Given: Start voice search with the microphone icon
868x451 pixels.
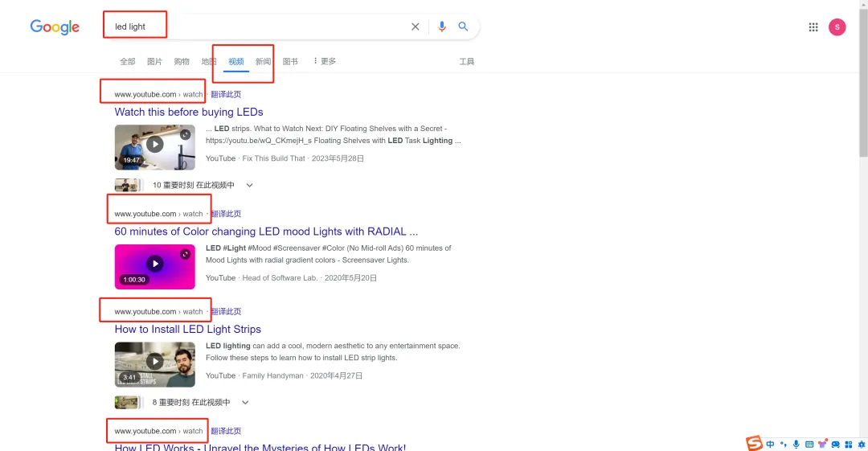Looking at the screenshot, I should [441, 27].
